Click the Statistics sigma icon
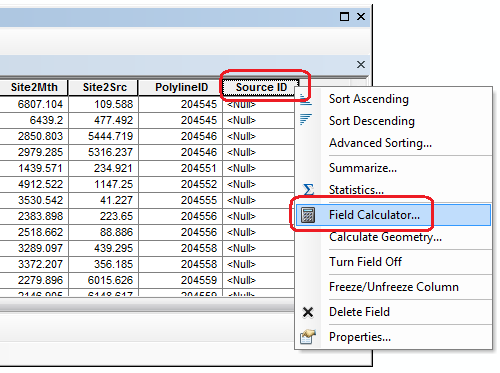500x373 pixels. (308, 189)
